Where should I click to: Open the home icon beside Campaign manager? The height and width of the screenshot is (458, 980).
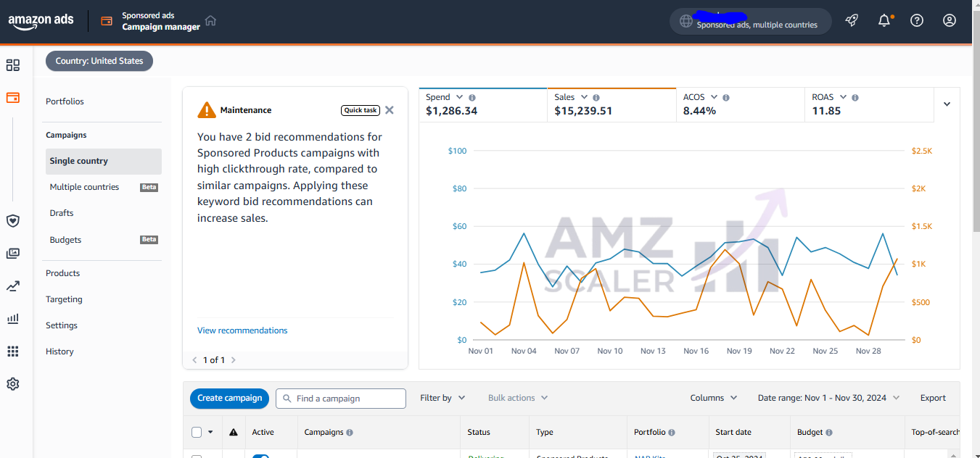click(x=210, y=20)
